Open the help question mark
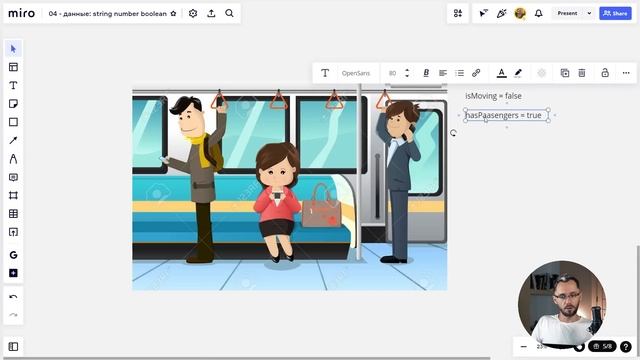The width and height of the screenshot is (640, 360). click(626, 347)
